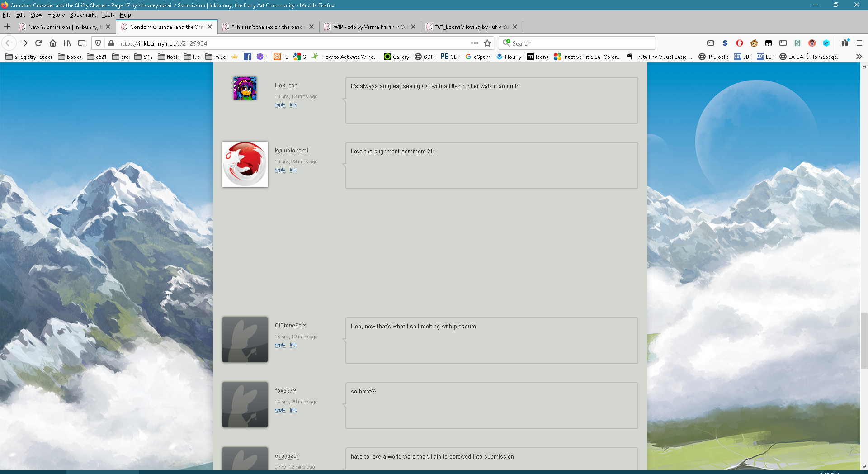Viewport: 868px width, 474px height.
Task: Bookmark this page with the star
Action: (487, 43)
